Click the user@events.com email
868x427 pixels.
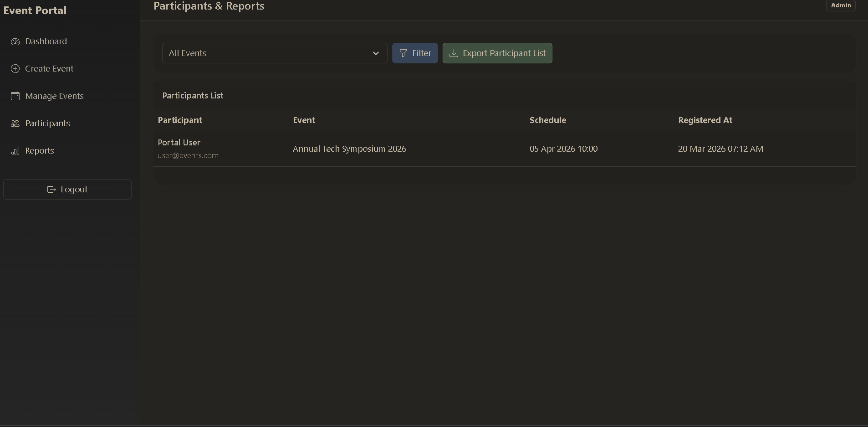pos(188,156)
